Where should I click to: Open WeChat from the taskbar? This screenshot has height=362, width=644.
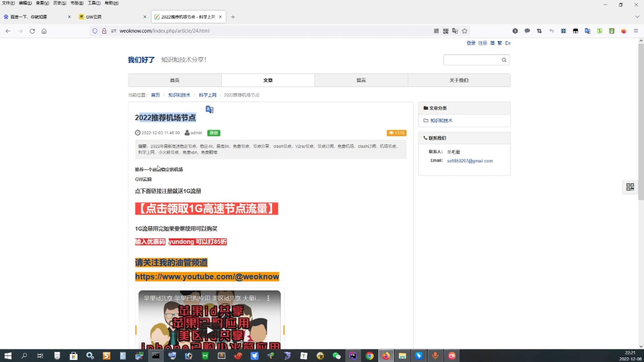336,356
